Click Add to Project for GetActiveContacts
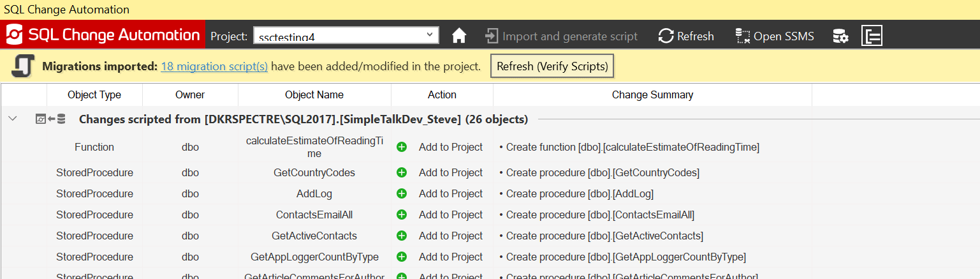The width and height of the screenshot is (980, 279). pyautogui.click(x=451, y=236)
